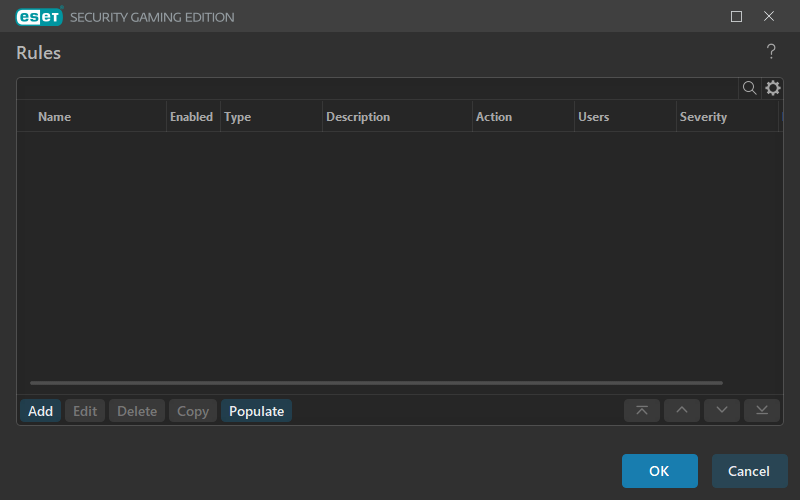Open the column settings gear icon
Viewport: 800px width, 500px height.
click(772, 88)
